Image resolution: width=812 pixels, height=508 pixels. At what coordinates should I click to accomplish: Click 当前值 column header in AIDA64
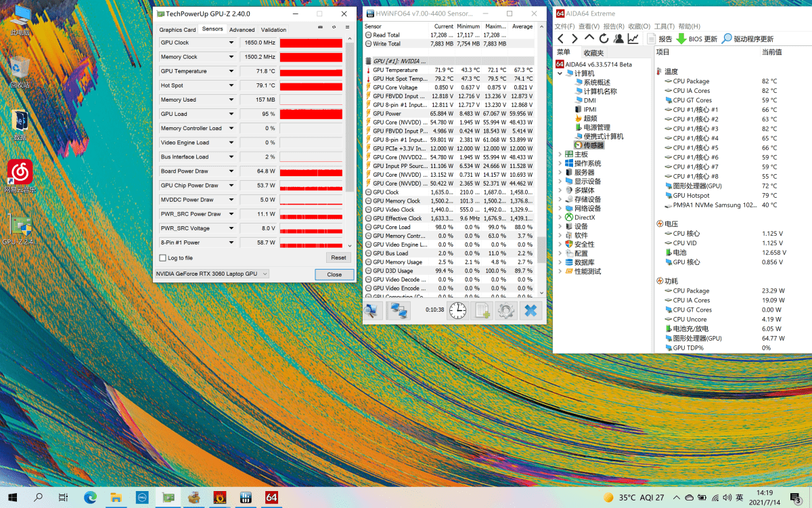click(771, 51)
